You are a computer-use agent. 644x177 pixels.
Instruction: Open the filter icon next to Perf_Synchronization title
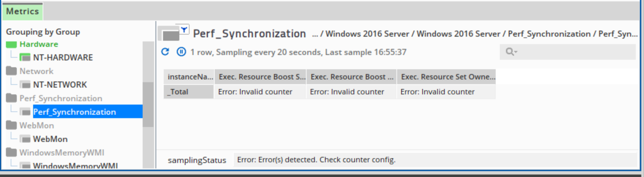pos(184,29)
